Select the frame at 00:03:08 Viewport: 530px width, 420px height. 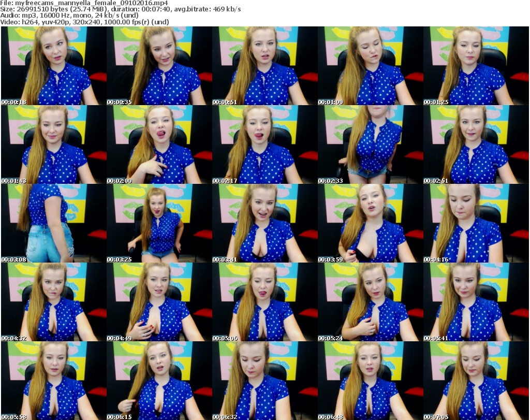[x=54, y=223]
